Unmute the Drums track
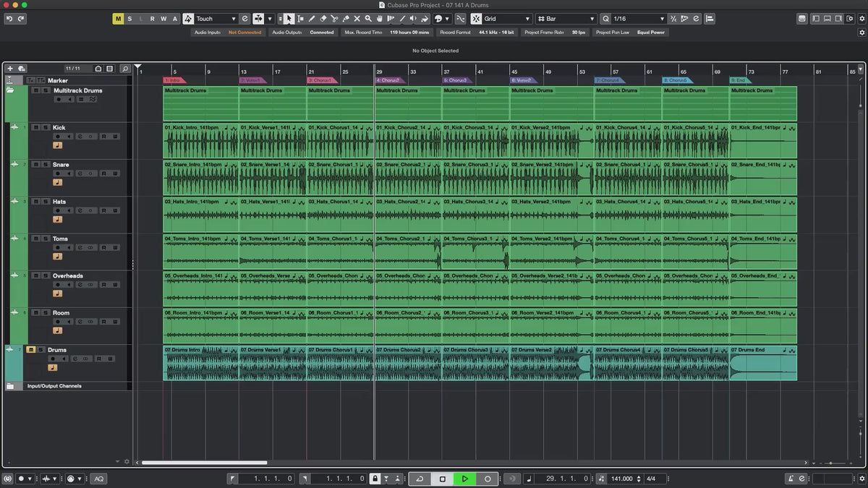 coord(31,350)
